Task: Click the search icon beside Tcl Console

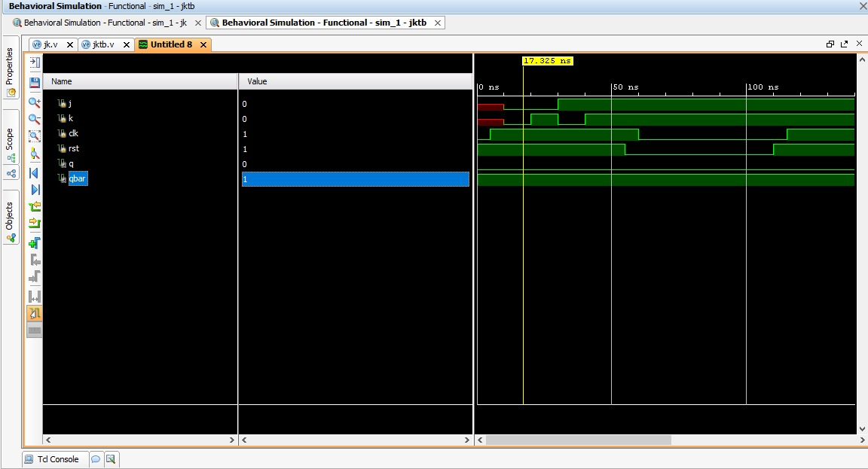Action: pos(112,459)
